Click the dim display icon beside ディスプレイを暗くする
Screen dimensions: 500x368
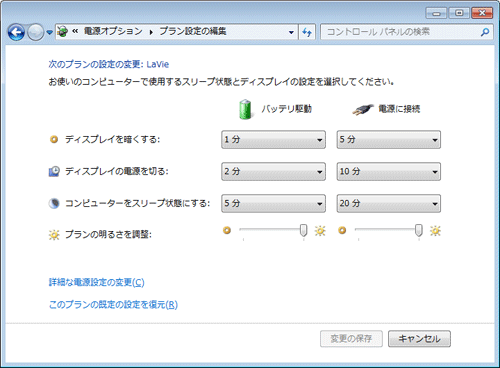click(54, 139)
